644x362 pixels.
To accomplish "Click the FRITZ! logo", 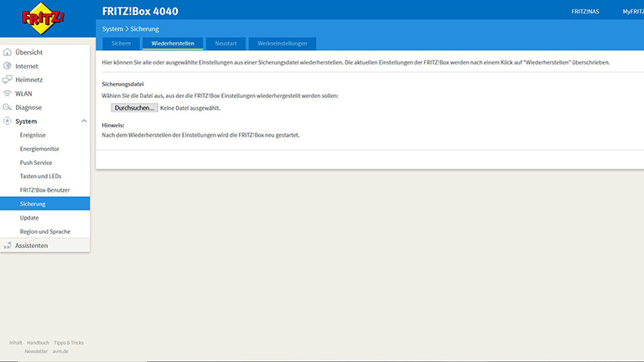I will tap(43, 18).
